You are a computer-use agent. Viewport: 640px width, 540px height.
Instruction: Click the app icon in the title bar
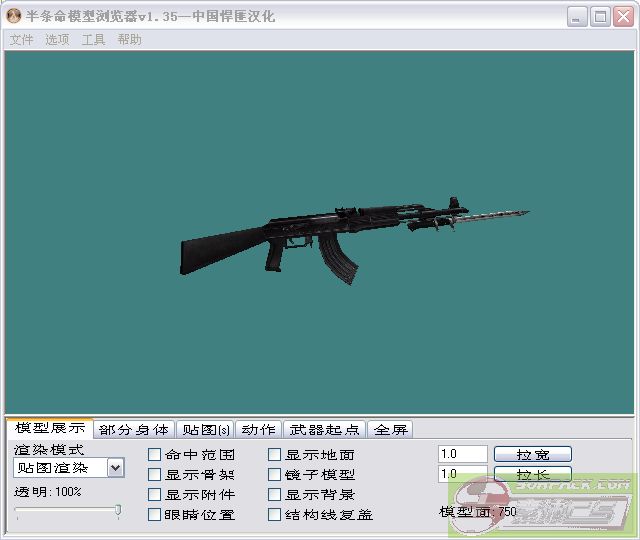(14, 16)
